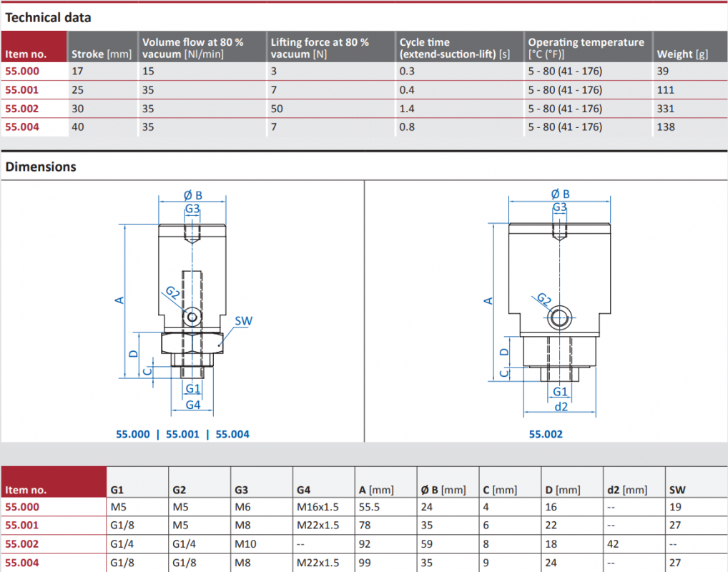Select the lifting force value "50"

(x=277, y=109)
